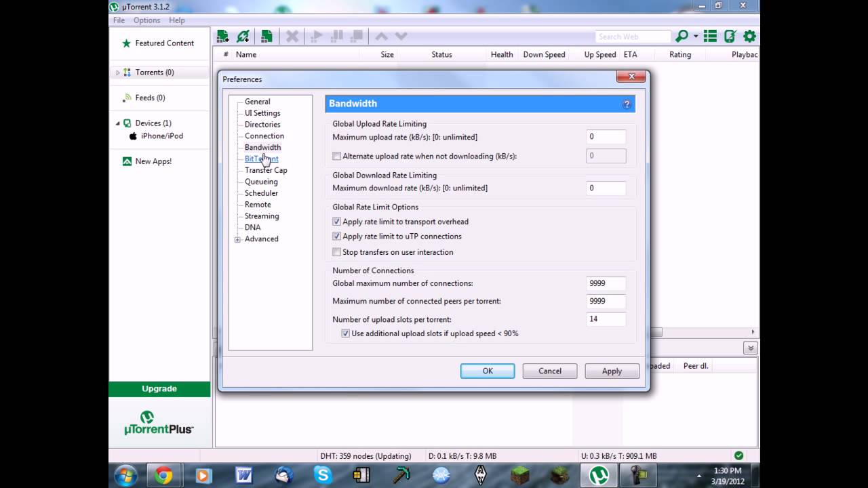Image resolution: width=868 pixels, height=488 pixels.
Task: Click the green network status checkmark icon
Action: pos(738,455)
